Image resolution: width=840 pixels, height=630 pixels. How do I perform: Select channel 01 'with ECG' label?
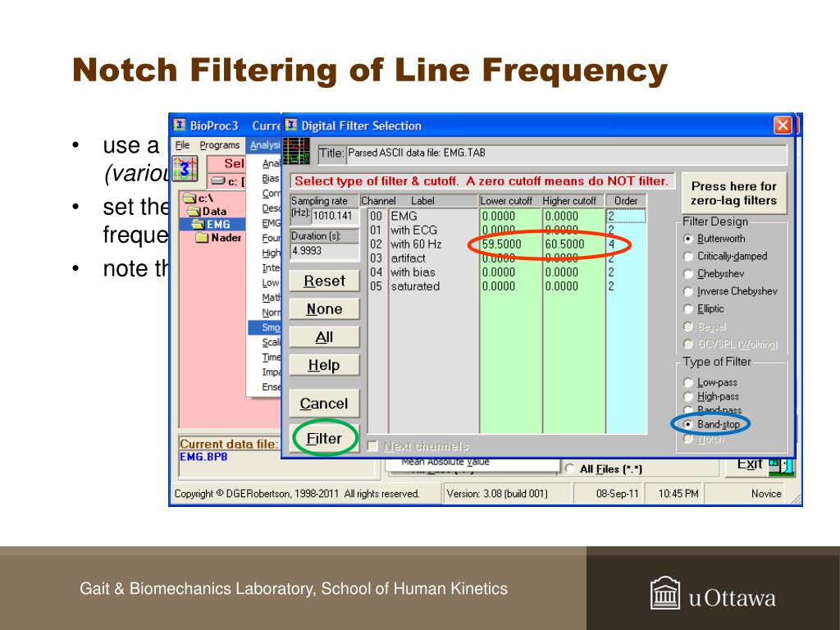pyautogui.click(x=413, y=231)
